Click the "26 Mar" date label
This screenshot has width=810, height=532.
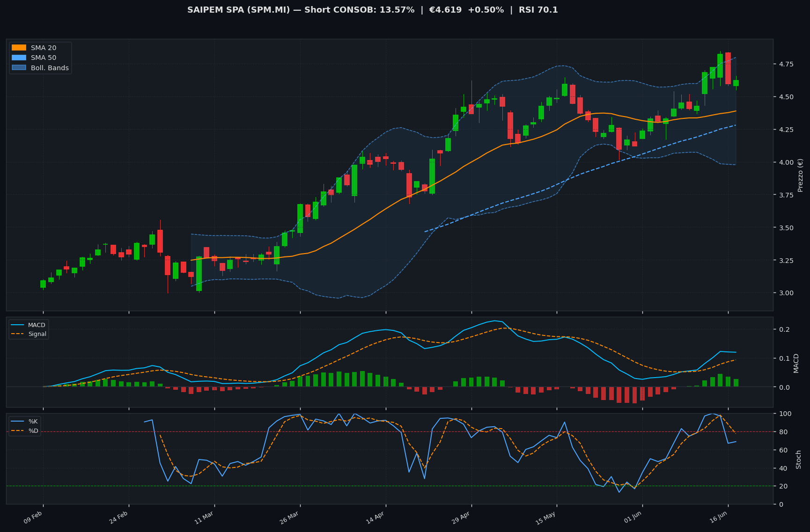(x=290, y=517)
